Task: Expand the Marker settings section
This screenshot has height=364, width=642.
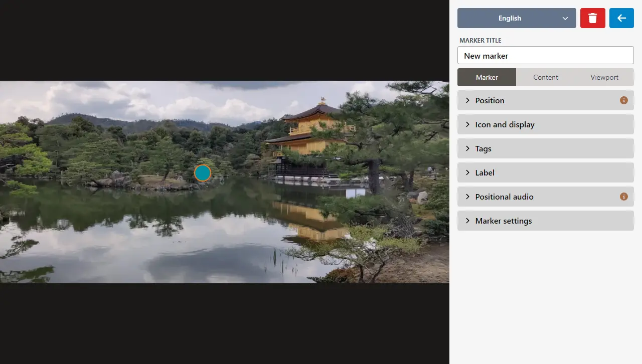Action: click(x=503, y=221)
